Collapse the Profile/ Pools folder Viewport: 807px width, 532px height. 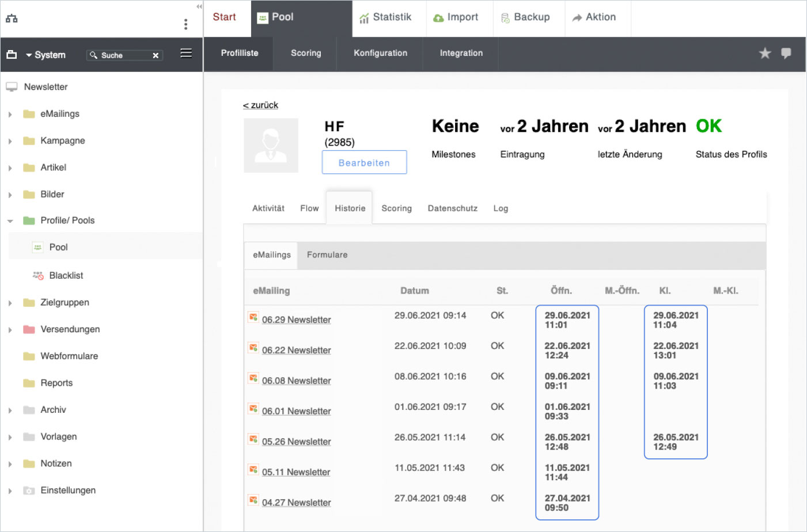tap(10, 221)
